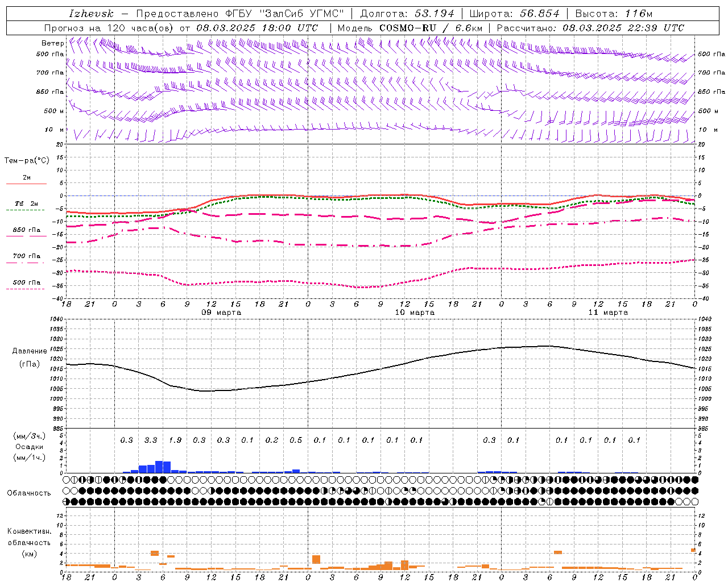The height and width of the screenshot is (582, 728).
Task: Click the 'Конвективн.' convective cloud label
Action: [29, 531]
